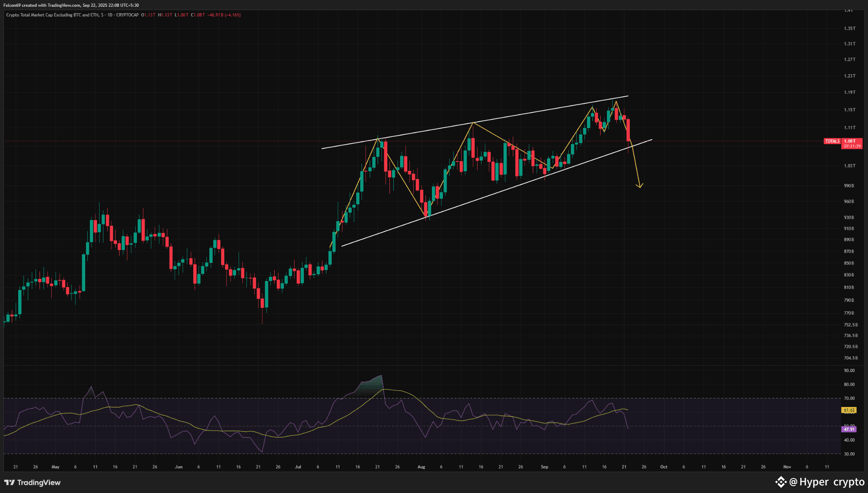Click the @Hyper crypto watermark text
The width and height of the screenshot is (868, 493).
coord(826,482)
